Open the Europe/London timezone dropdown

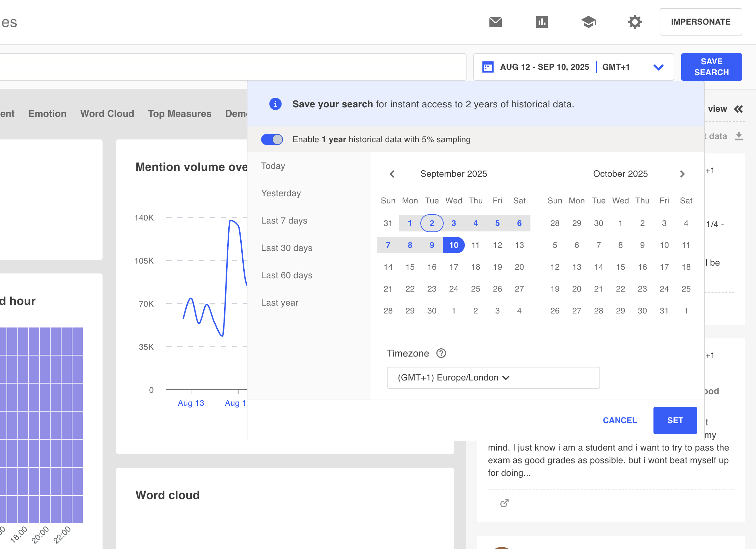(x=493, y=378)
